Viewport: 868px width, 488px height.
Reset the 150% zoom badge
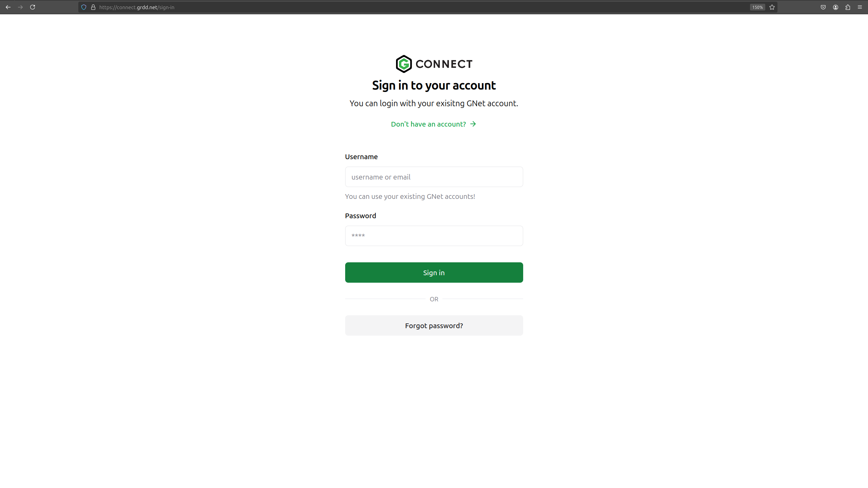[757, 7]
